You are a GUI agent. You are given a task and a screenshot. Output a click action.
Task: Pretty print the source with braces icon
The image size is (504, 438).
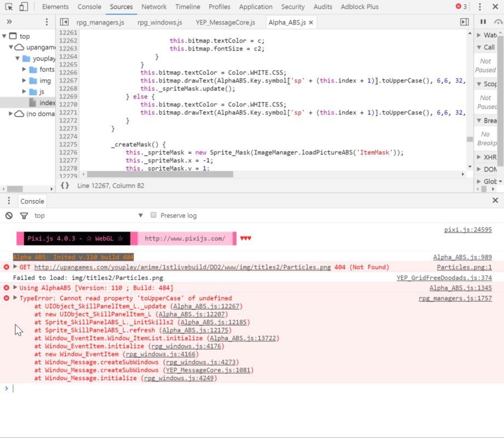click(x=65, y=186)
